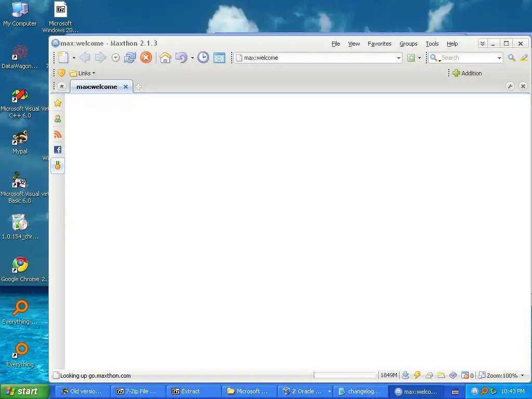Click the 1849M memory indicator

pos(389,375)
